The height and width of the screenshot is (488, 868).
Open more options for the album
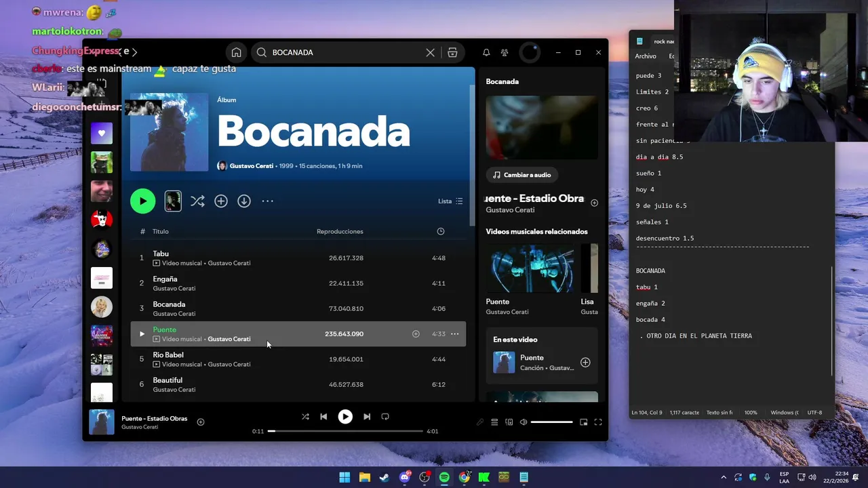tap(268, 201)
